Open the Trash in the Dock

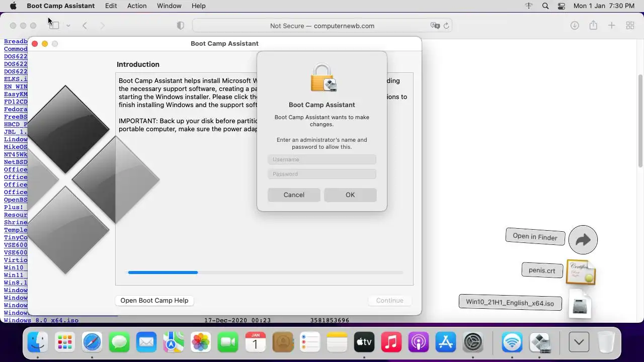606,342
